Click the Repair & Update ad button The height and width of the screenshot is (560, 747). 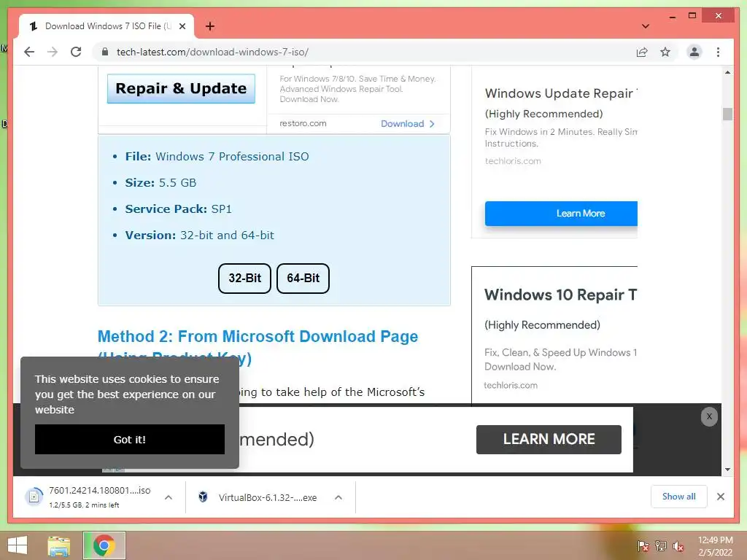click(181, 88)
